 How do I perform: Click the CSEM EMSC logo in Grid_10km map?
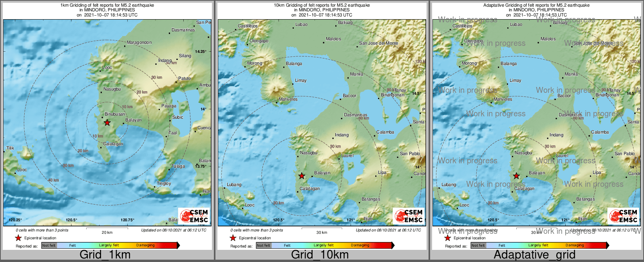(409, 216)
